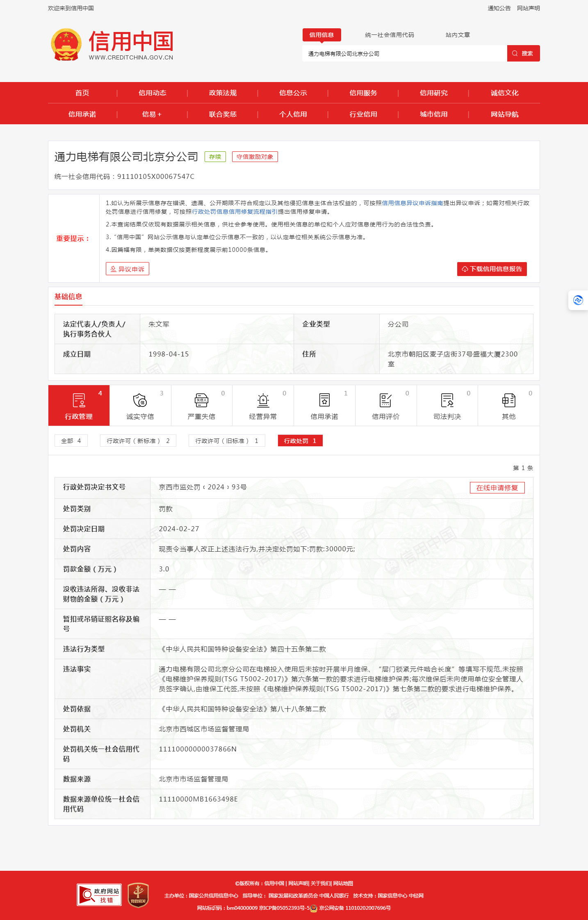Click 网站地图 footer link
This screenshot has width=588, height=920.
[343, 883]
